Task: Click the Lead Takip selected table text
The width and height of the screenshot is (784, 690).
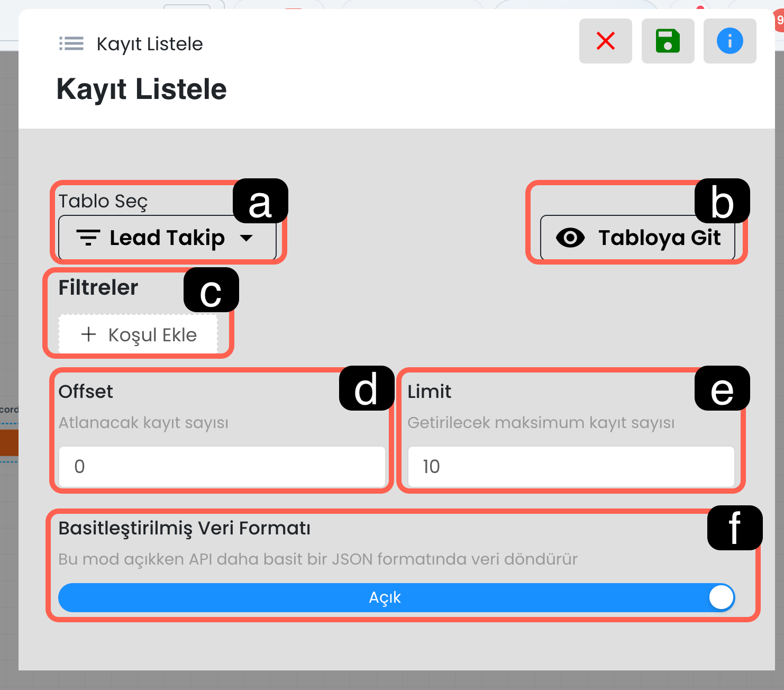Action: point(167,238)
